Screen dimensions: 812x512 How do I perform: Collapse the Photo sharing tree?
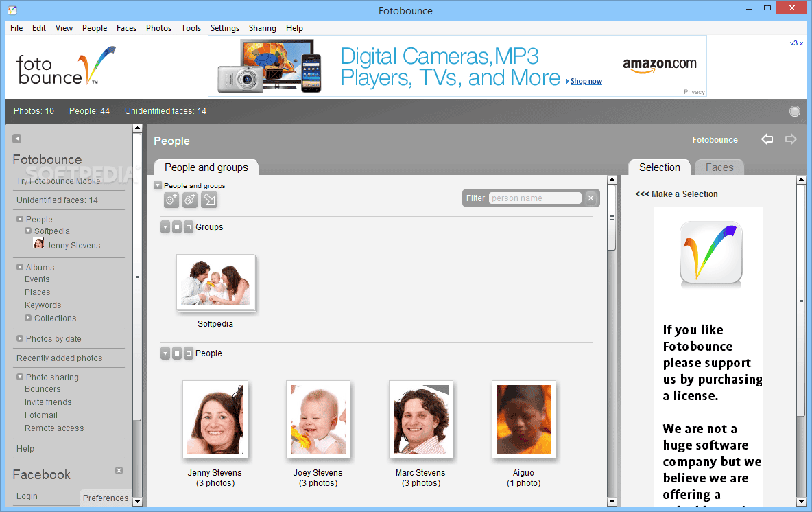tap(20, 377)
